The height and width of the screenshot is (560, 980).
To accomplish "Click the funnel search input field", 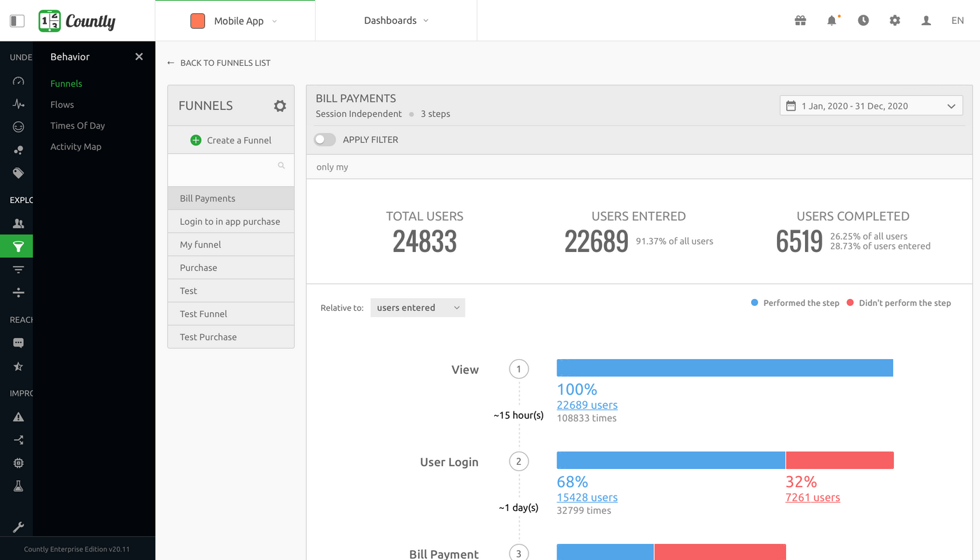I will [224, 167].
